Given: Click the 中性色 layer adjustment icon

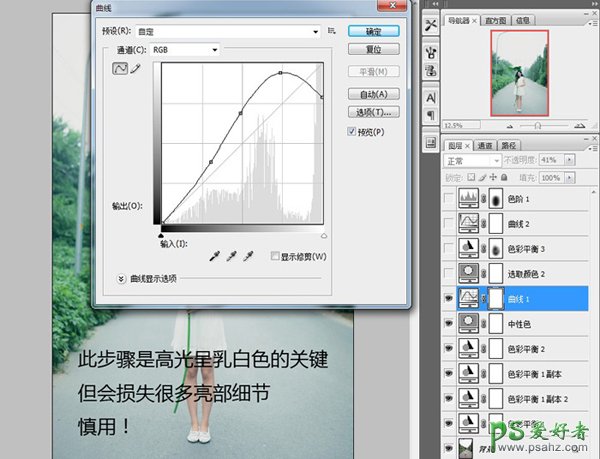Looking at the screenshot, I should pos(469,322).
